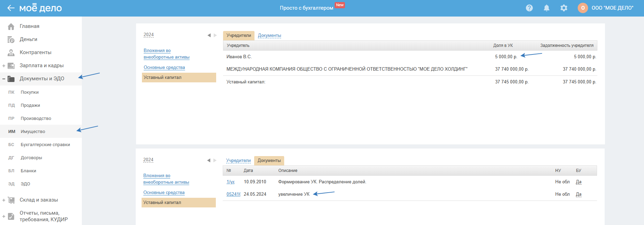Click увеличение УК description
This screenshot has height=225, width=644.
[294, 194]
